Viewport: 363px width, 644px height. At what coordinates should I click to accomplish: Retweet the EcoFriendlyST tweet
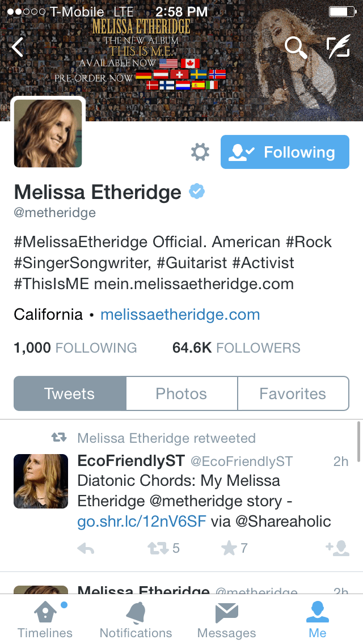[x=163, y=548]
